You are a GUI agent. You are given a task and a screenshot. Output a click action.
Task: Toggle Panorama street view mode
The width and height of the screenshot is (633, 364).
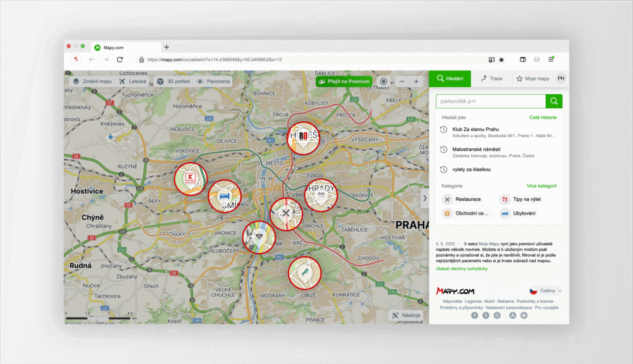tap(213, 82)
